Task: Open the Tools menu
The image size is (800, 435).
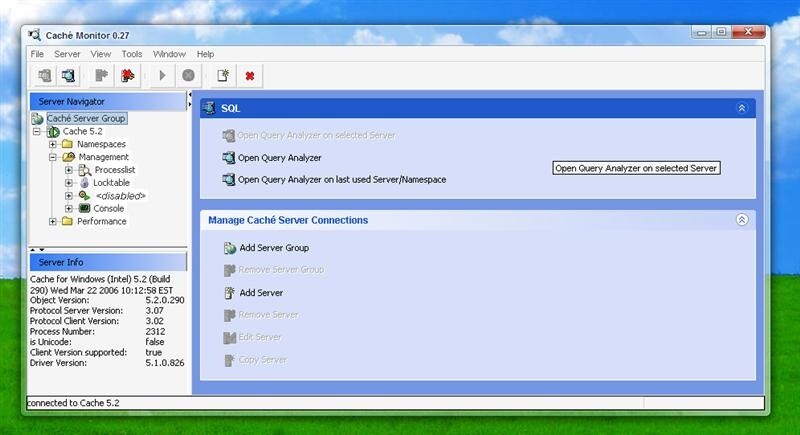Action: click(132, 54)
